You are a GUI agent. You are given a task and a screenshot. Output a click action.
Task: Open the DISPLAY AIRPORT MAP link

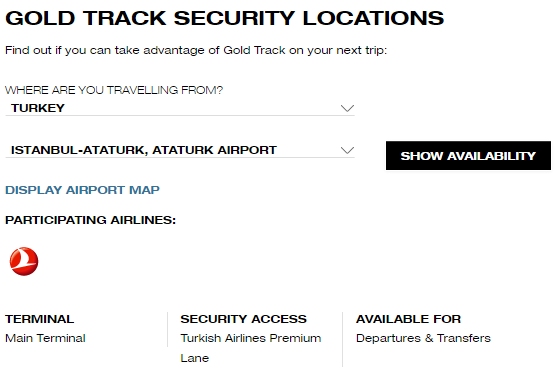[x=82, y=190]
